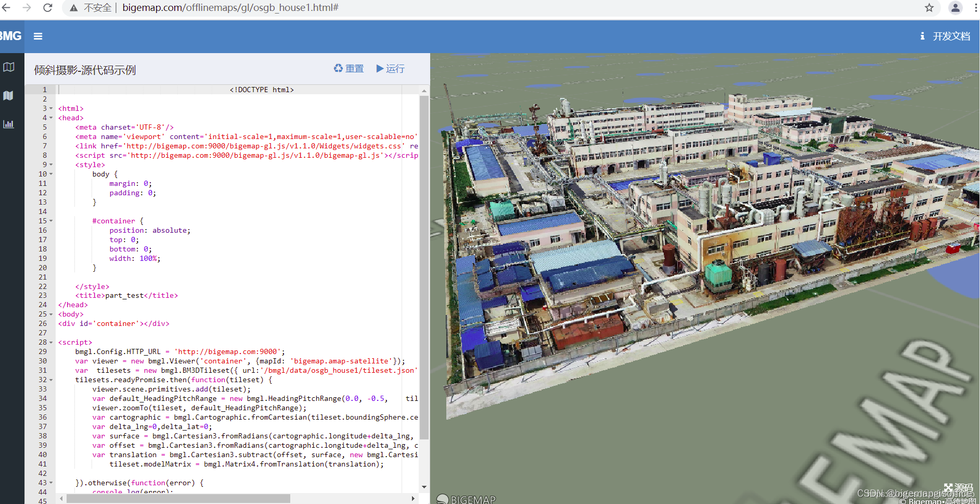Click the browser address bar URL
Image resolution: width=980 pixels, height=504 pixels.
[x=230, y=8]
